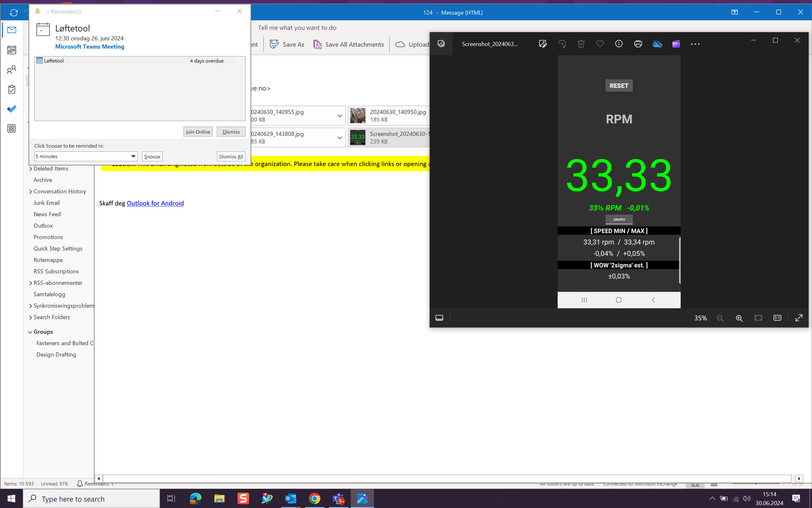This screenshot has width=812, height=508.
Task: Open the See more menu in Photos
Action: click(695, 44)
